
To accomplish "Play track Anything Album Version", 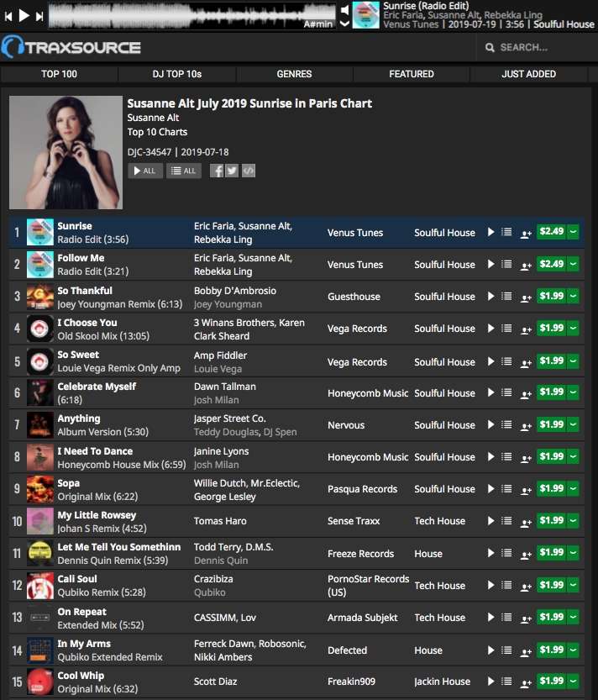I will coord(490,424).
